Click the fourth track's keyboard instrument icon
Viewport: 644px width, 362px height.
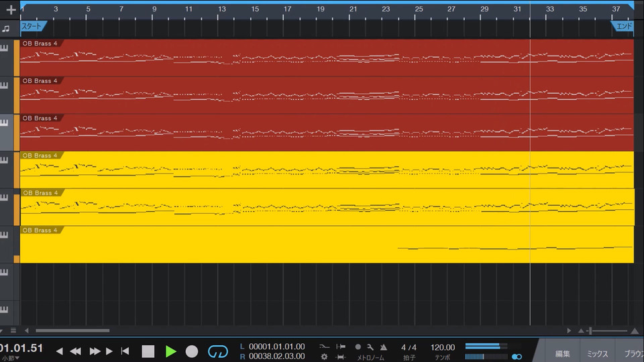tap(4, 160)
